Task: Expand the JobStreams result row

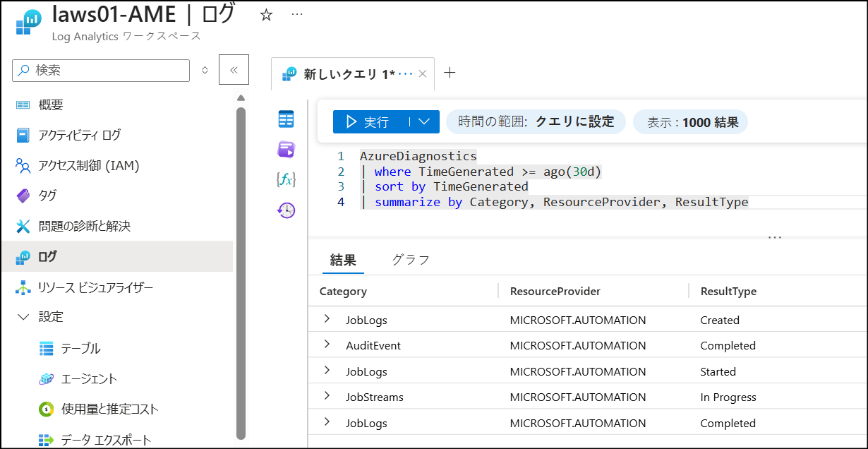Action: coord(327,396)
